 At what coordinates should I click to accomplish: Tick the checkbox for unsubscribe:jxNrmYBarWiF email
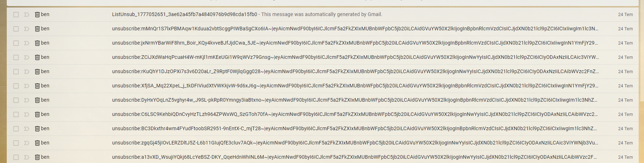(x=16, y=43)
